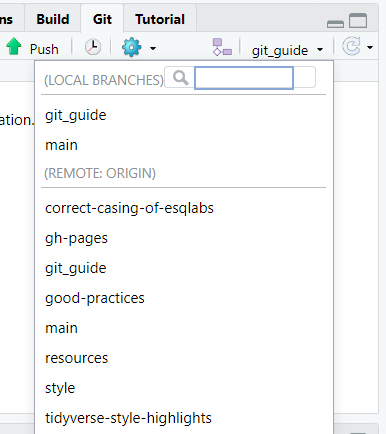Minimize the Git pane
Viewport: 386px width, 434px height.
(x=335, y=23)
